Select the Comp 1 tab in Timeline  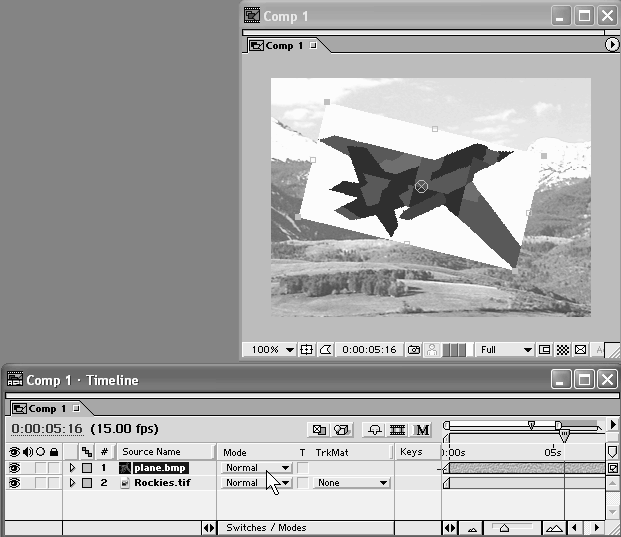[43, 408]
